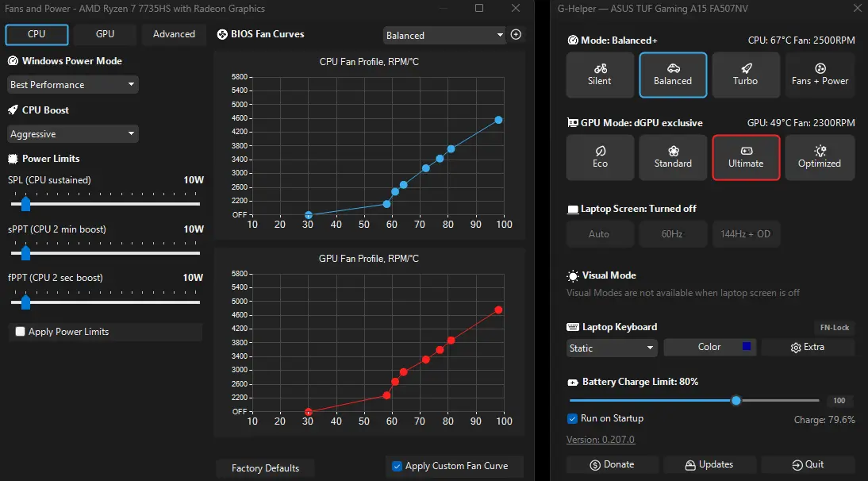
Task: Open the keyboard Static effect dropdown
Action: click(x=612, y=348)
